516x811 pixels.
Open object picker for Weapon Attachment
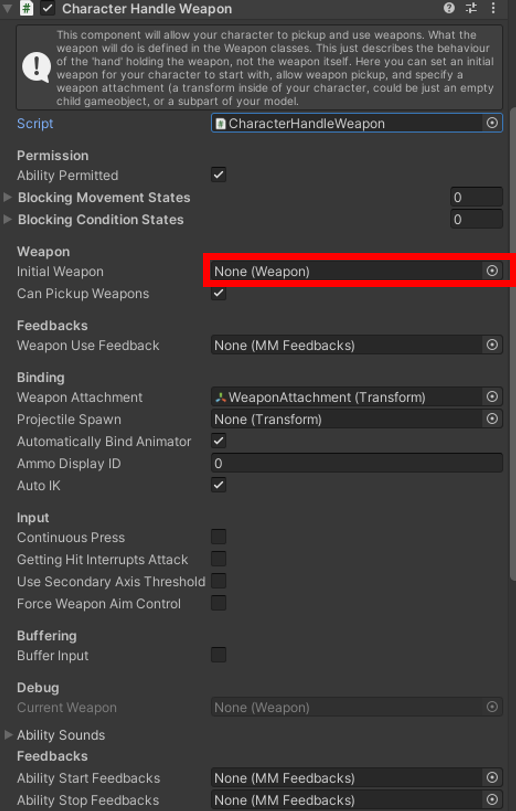(492, 397)
